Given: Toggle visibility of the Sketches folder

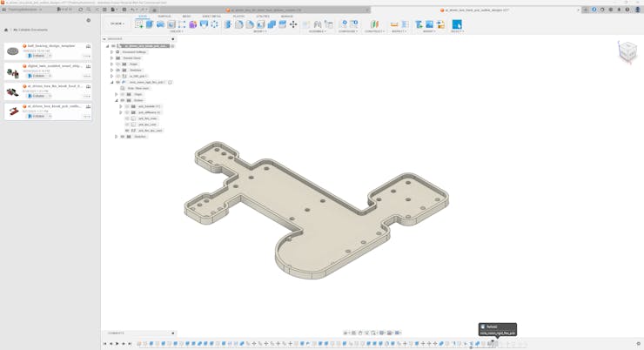Looking at the screenshot, I should 118,70.
